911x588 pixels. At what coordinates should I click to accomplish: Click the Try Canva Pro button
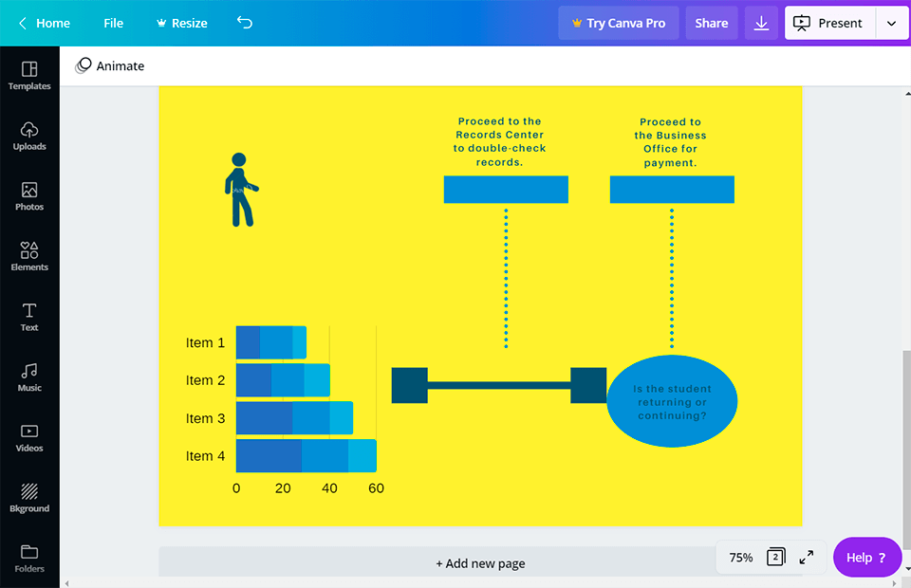[618, 23]
